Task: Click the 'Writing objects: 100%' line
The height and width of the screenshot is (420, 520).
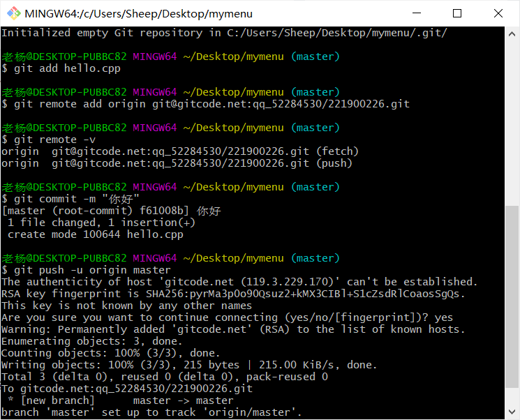Action: click(189, 365)
